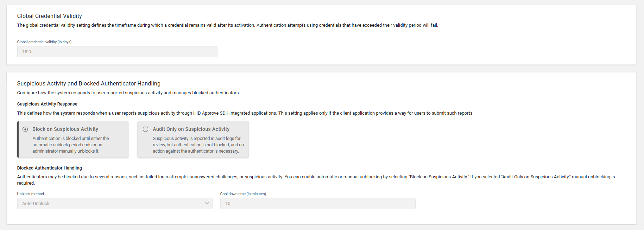Click the chevron arrow of Auto-Unblock dropdown

207,204
